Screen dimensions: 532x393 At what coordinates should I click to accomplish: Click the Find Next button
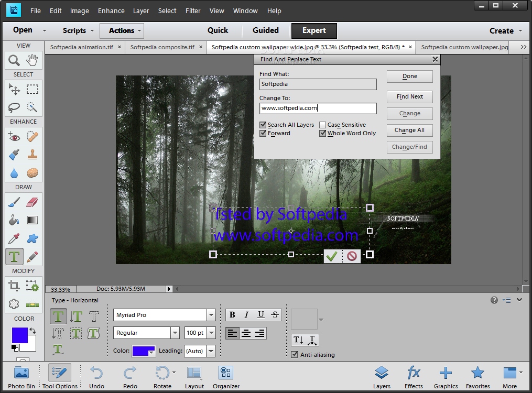(x=410, y=96)
